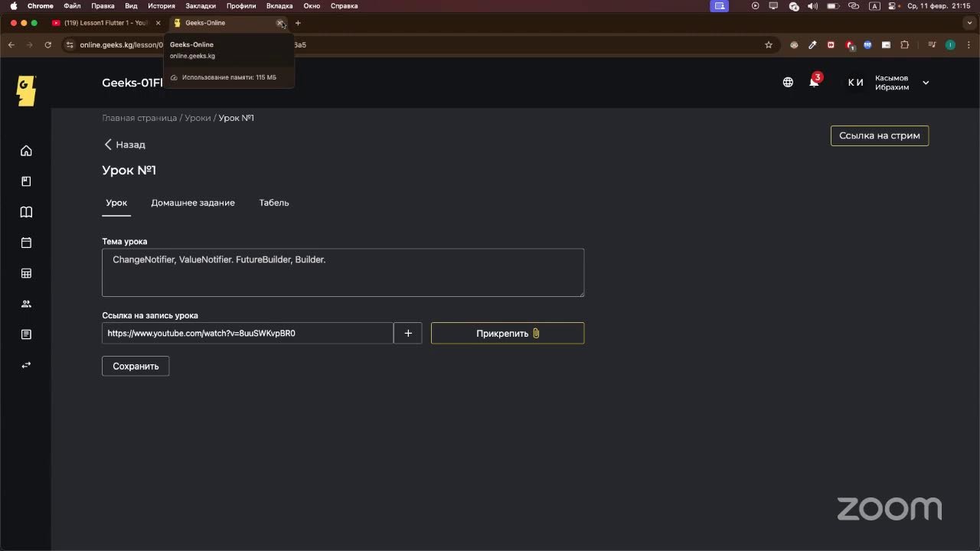Click the table grid icon in the sidebar
The height and width of the screenshot is (551, 980).
pos(26,273)
